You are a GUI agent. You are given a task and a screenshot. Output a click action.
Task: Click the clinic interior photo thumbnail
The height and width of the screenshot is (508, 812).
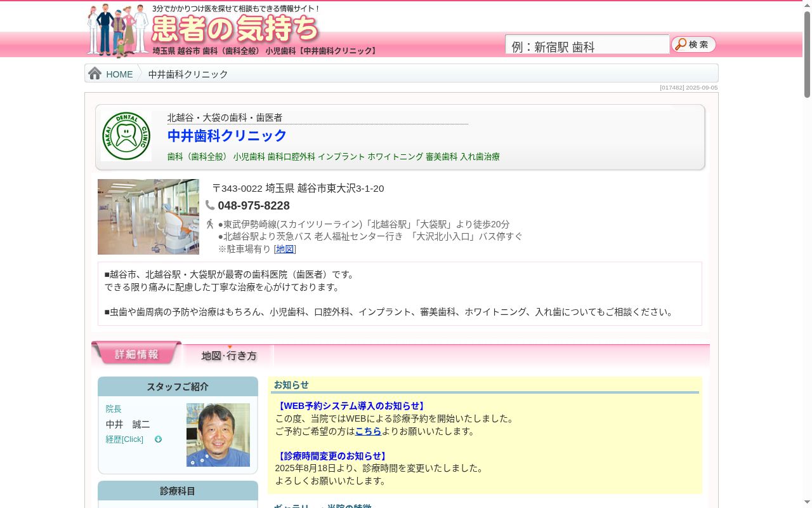coord(148,217)
